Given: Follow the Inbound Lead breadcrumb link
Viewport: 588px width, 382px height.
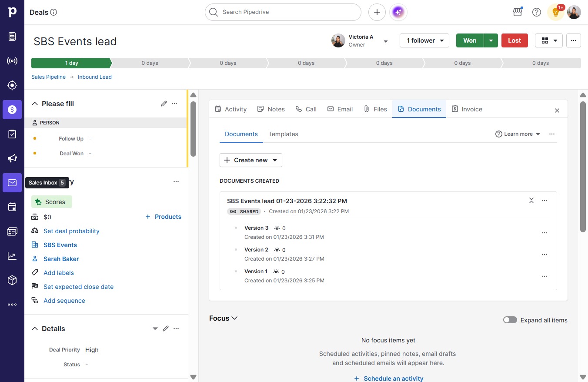Looking at the screenshot, I should coord(95,77).
